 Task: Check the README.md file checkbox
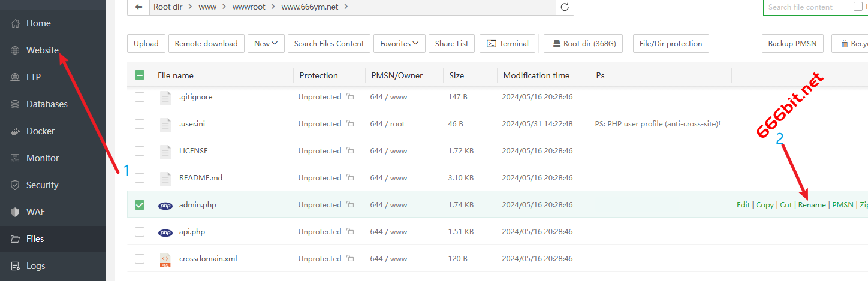click(140, 178)
